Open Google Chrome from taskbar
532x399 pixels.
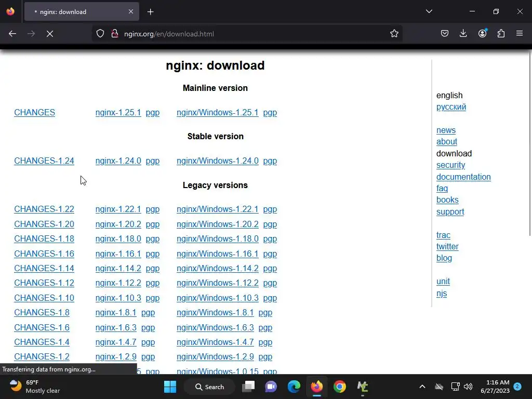pos(340,387)
